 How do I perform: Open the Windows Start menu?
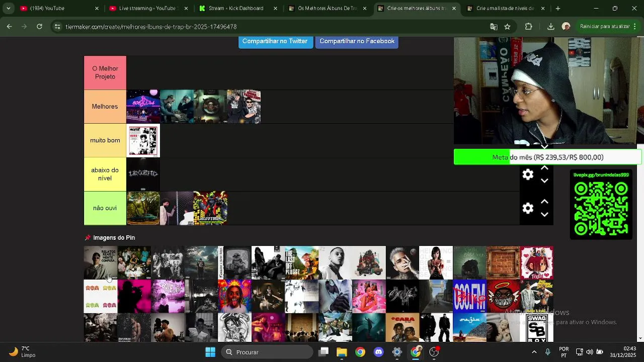point(210,352)
